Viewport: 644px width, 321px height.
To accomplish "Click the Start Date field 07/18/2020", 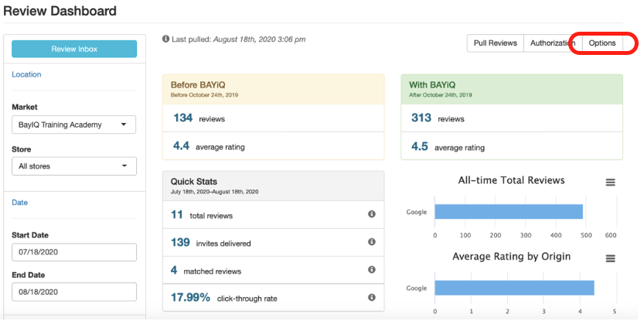I will [x=74, y=252].
